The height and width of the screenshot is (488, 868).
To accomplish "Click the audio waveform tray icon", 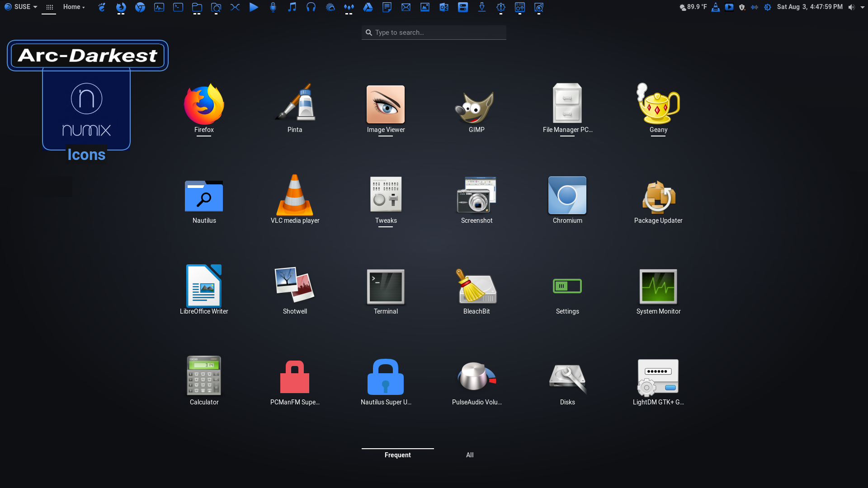I will 755,7.
